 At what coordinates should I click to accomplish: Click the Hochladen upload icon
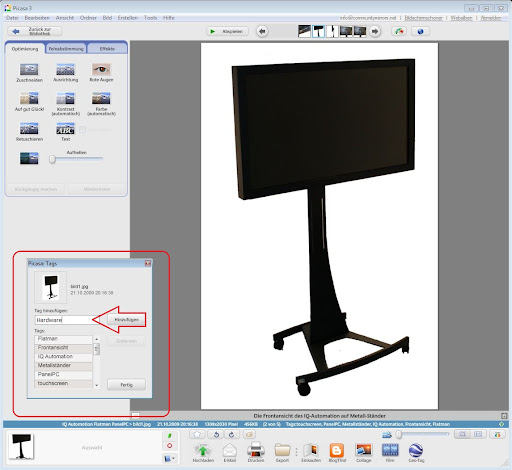pyautogui.click(x=203, y=451)
